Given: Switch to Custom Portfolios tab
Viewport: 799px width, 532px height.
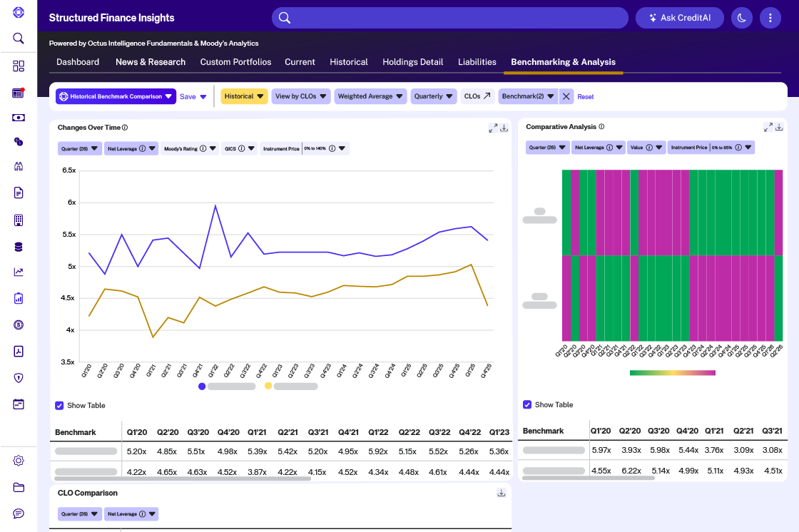Looking at the screenshot, I should 235,62.
